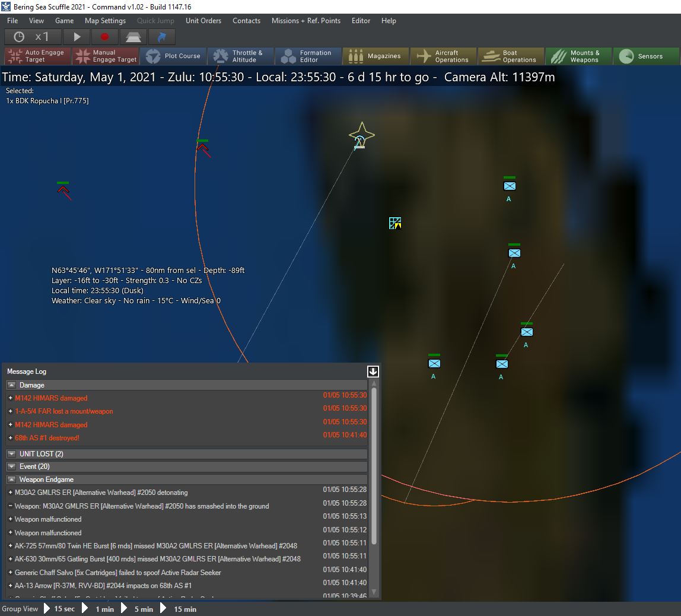Start simulation with the play button

77,37
